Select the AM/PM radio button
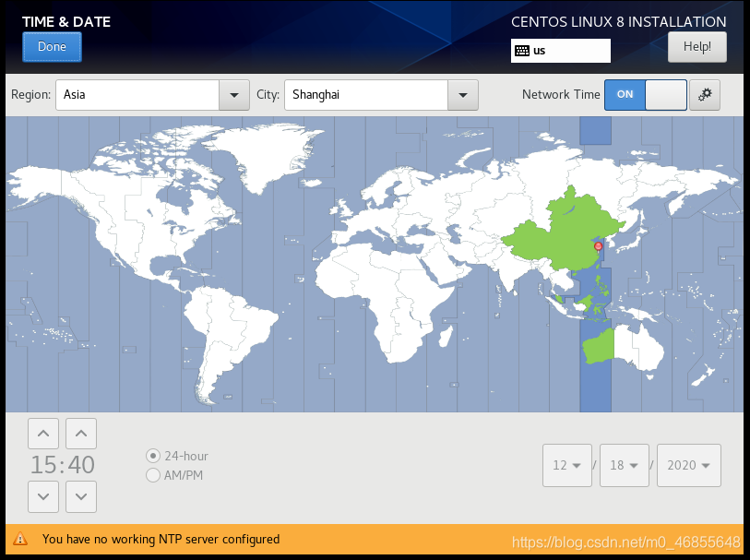Viewport: 750px width, 560px height. pos(153,475)
